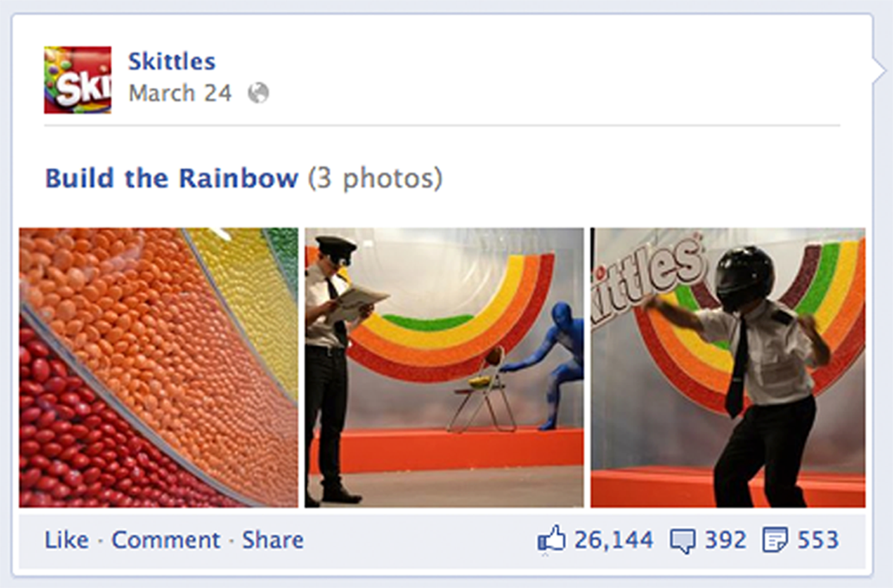
Task: Click the globe public audience icon
Action: 258,93
